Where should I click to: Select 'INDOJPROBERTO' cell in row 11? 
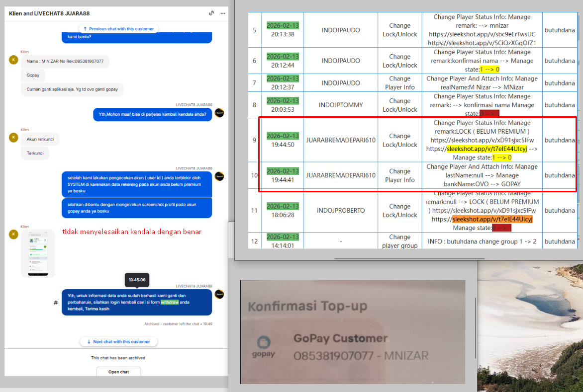pos(341,211)
